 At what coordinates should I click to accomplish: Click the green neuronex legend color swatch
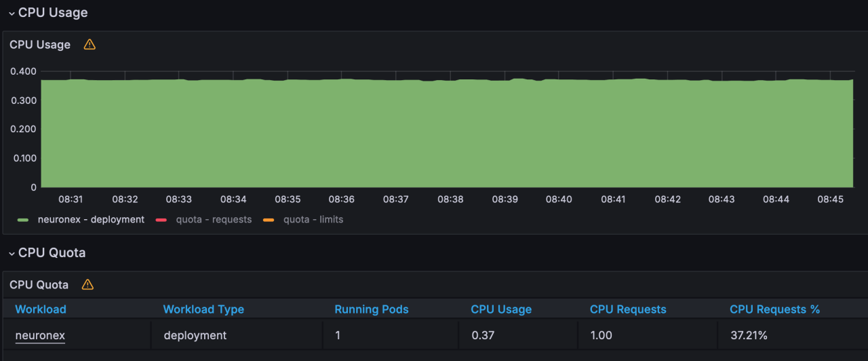coord(24,220)
